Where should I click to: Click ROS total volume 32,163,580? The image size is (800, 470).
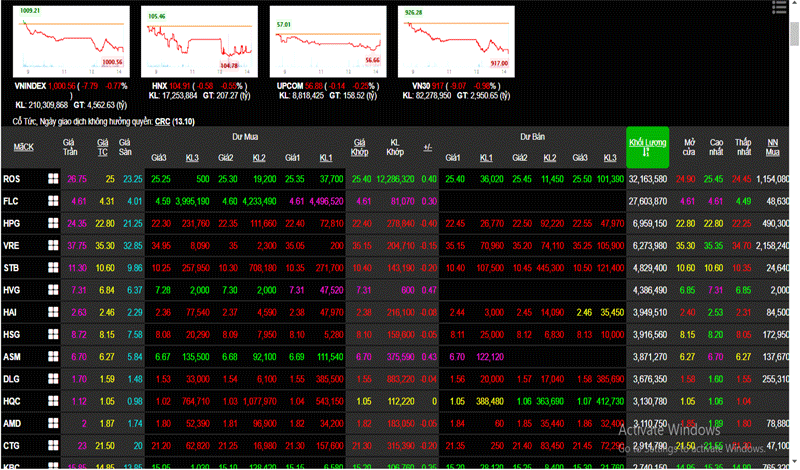(x=647, y=179)
